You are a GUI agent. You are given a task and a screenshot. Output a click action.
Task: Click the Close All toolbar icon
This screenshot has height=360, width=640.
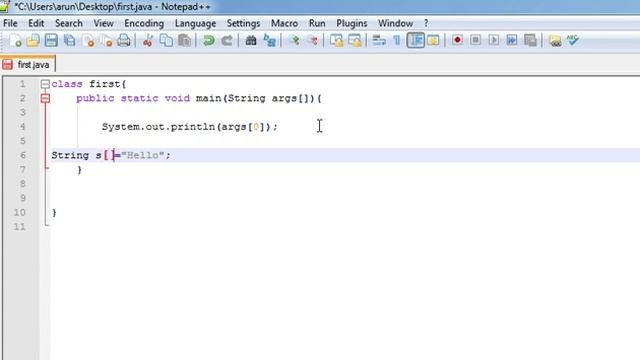pos(106,40)
